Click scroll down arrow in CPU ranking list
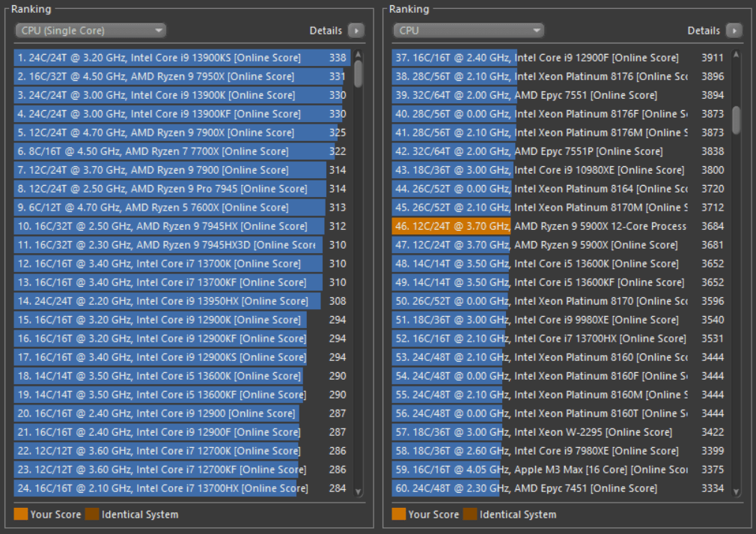 click(x=736, y=491)
